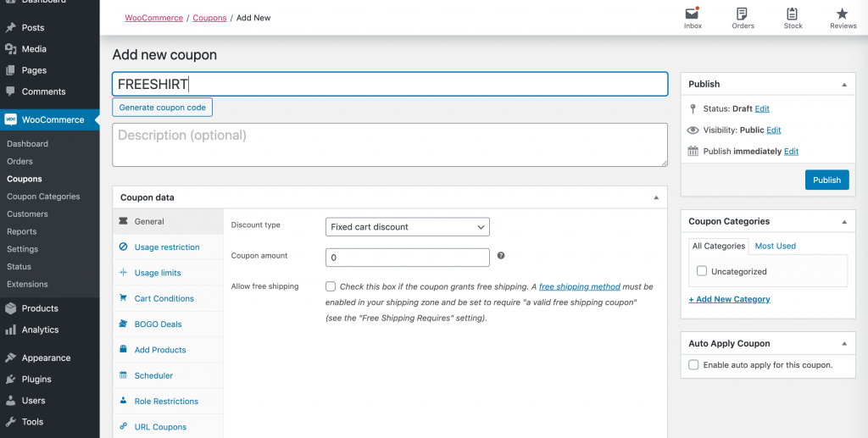The width and height of the screenshot is (868, 438).
Task: Click the help icon beside Coupon amount
Action: coord(501,256)
